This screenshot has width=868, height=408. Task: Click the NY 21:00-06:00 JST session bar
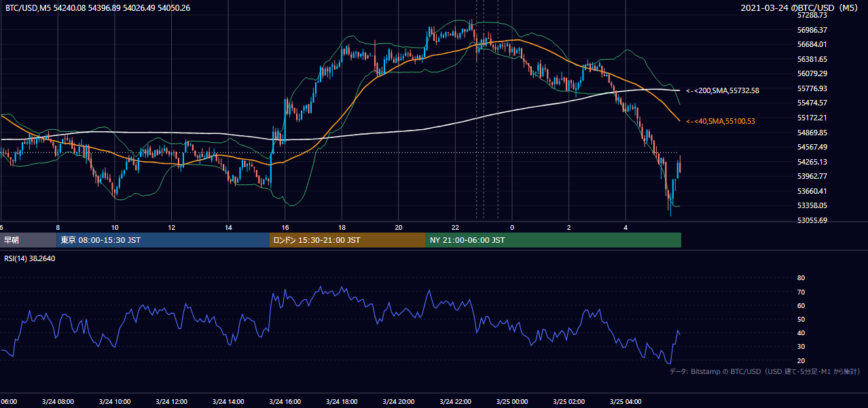click(554, 240)
